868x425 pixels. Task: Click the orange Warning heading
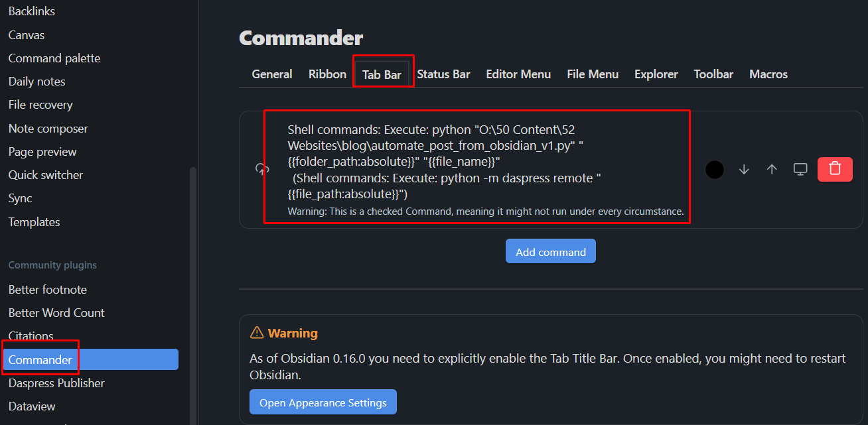pyautogui.click(x=293, y=333)
